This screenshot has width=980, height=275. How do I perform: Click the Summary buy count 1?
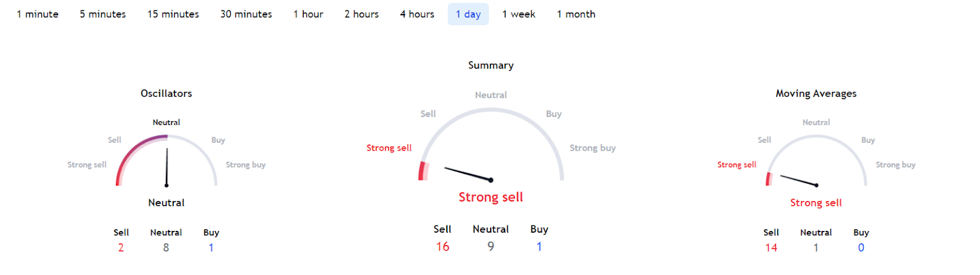[539, 246]
